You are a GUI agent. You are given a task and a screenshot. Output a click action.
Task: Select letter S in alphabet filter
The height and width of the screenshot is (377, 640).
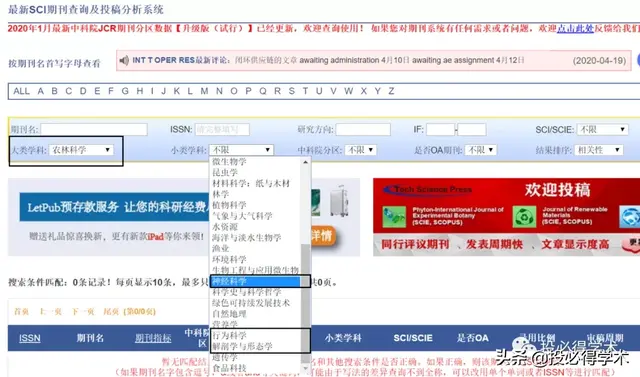[x=291, y=91]
